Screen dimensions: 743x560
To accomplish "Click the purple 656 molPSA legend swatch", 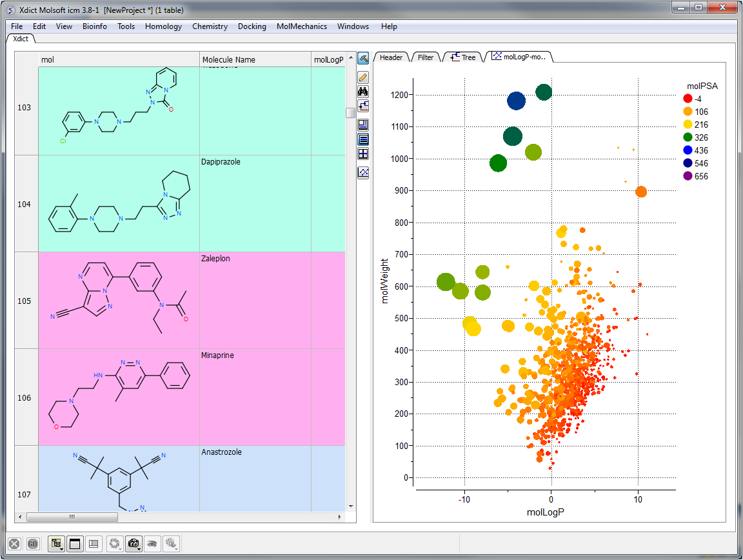I will pyautogui.click(x=688, y=176).
